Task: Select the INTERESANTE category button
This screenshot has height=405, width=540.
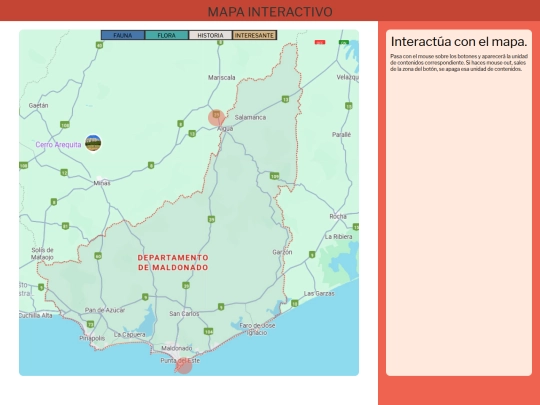Action: coord(255,35)
